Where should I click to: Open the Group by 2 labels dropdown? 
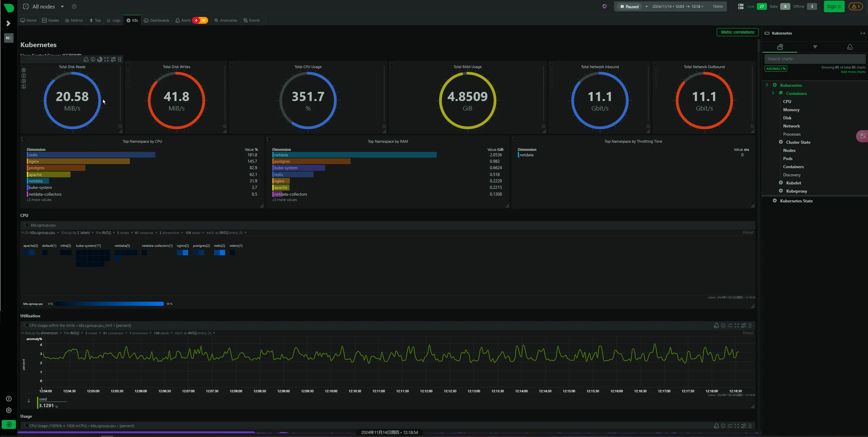click(77, 233)
